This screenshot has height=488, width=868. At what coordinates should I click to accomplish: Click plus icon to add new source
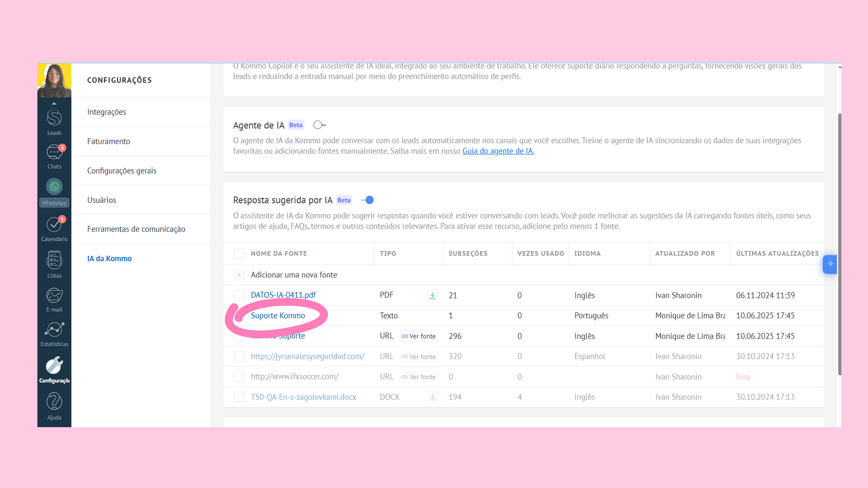point(239,275)
